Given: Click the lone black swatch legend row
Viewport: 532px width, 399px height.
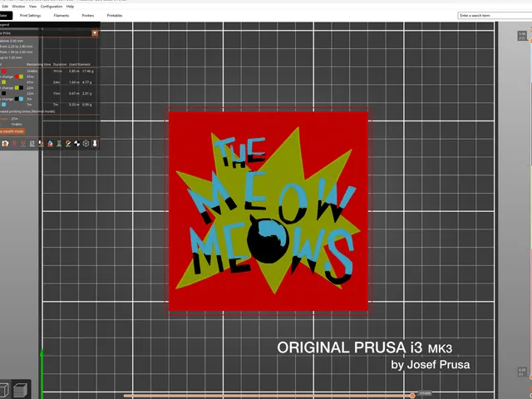Looking at the screenshot, I should [3, 93].
